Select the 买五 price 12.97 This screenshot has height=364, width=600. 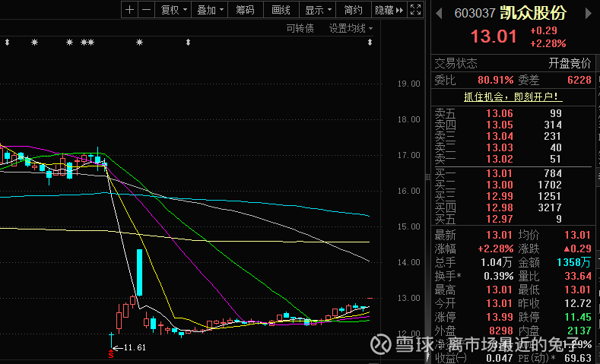[x=500, y=219]
